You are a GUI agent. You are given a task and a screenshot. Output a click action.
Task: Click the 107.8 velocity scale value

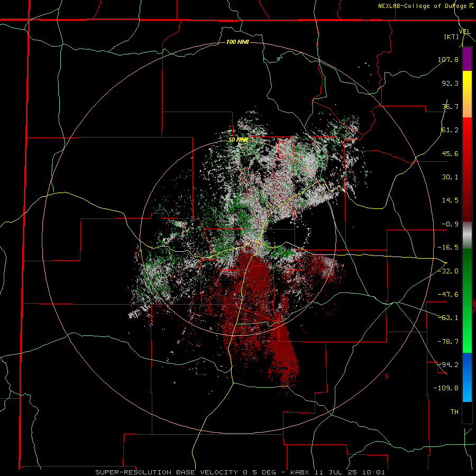(x=448, y=59)
